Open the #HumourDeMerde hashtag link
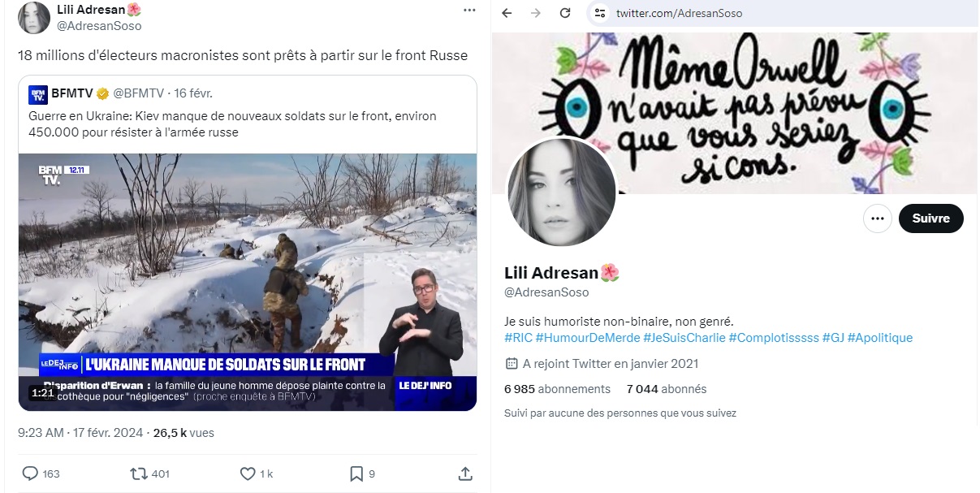 click(587, 338)
